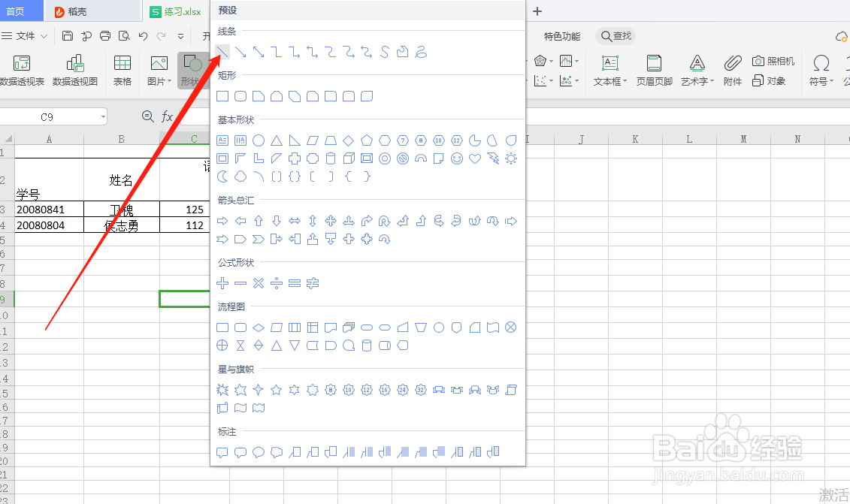Click the fx insert function icon
This screenshot has height=504, width=850.
click(x=167, y=116)
